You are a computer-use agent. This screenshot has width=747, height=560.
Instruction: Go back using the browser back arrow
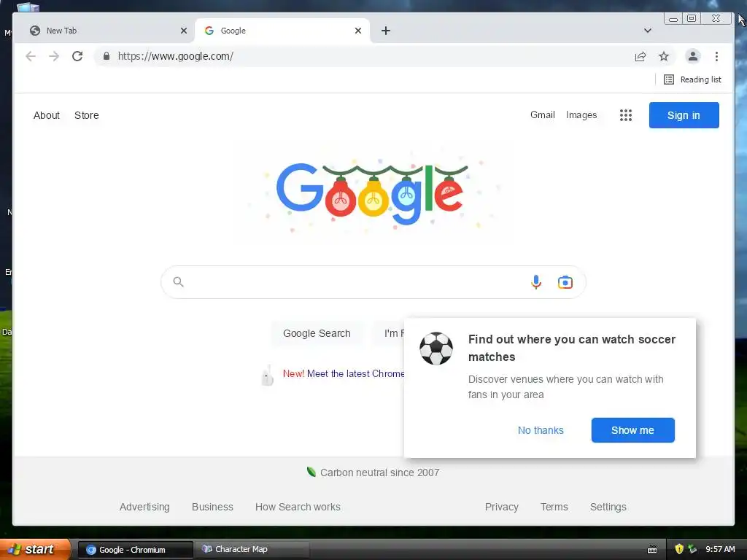(x=31, y=56)
